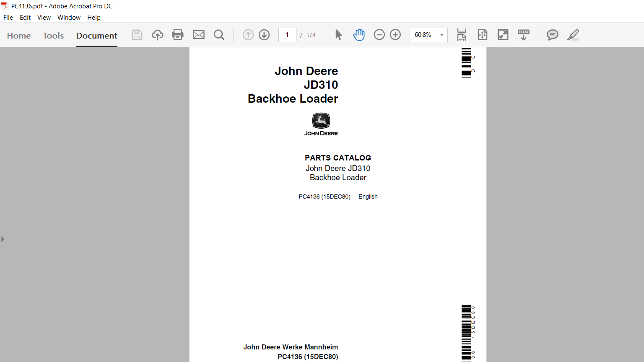644x362 pixels.
Task: Zoom in with plus icon
Action: click(x=395, y=35)
